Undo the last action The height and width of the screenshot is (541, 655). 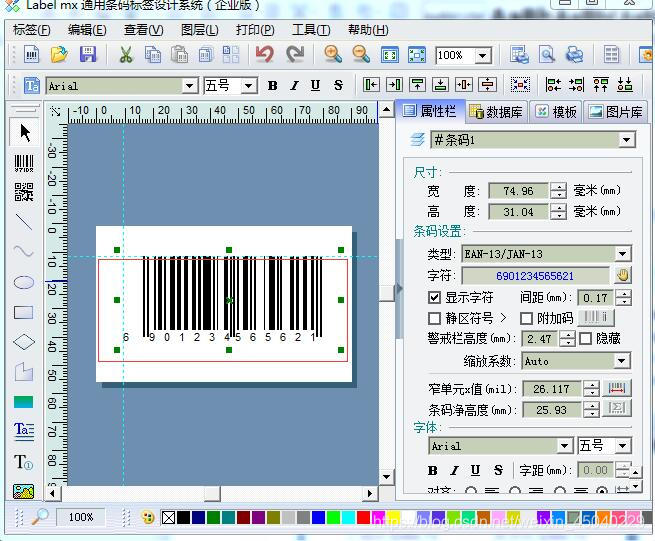click(x=264, y=55)
